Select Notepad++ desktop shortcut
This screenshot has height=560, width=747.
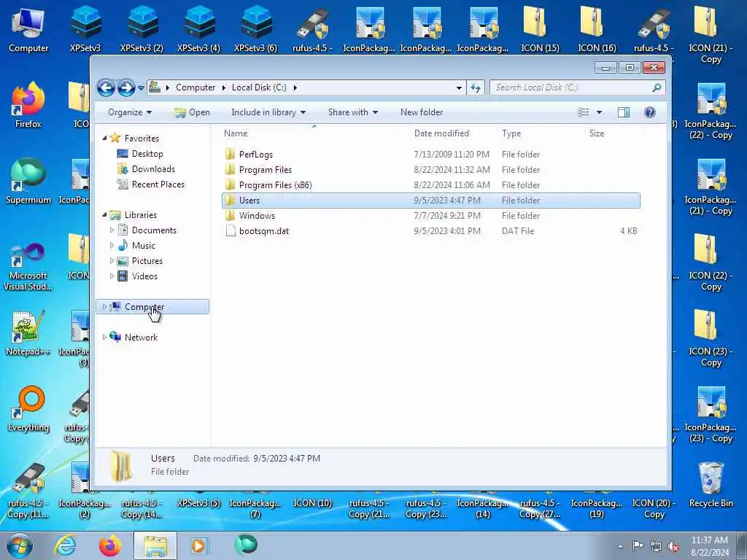click(28, 332)
